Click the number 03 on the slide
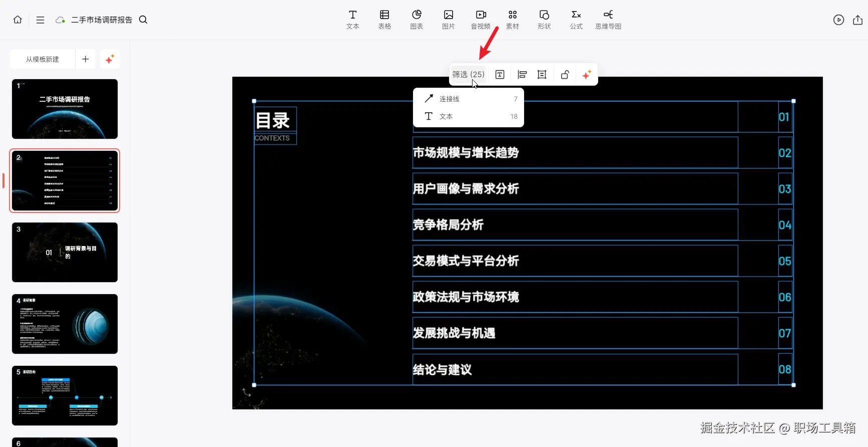Screen dimensions: 868x447 coord(785,189)
